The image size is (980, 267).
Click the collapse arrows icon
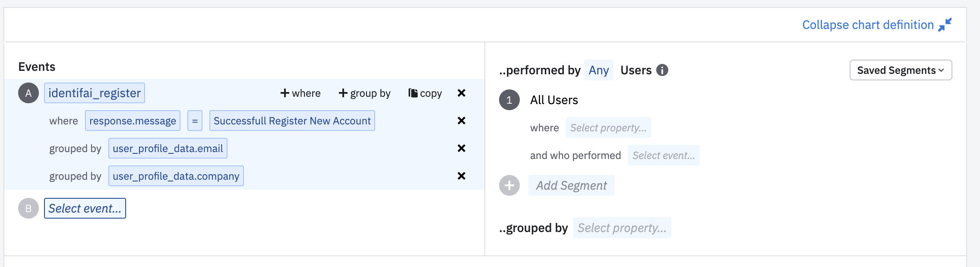pyautogui.click(x=945, y=25)
